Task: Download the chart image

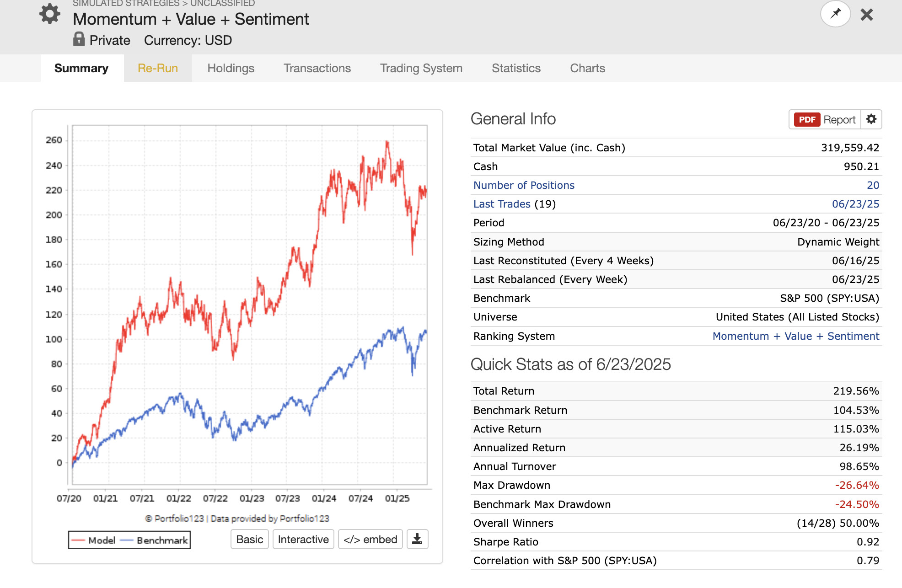Action: point(417,539)
